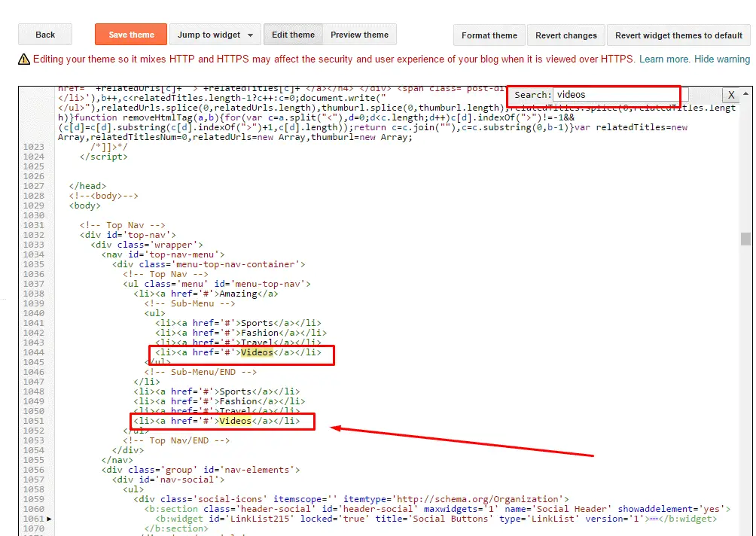Click line number 1047 in the gutter
The height and width of the screenshot is (536, 756).
(x=33, y=382)
